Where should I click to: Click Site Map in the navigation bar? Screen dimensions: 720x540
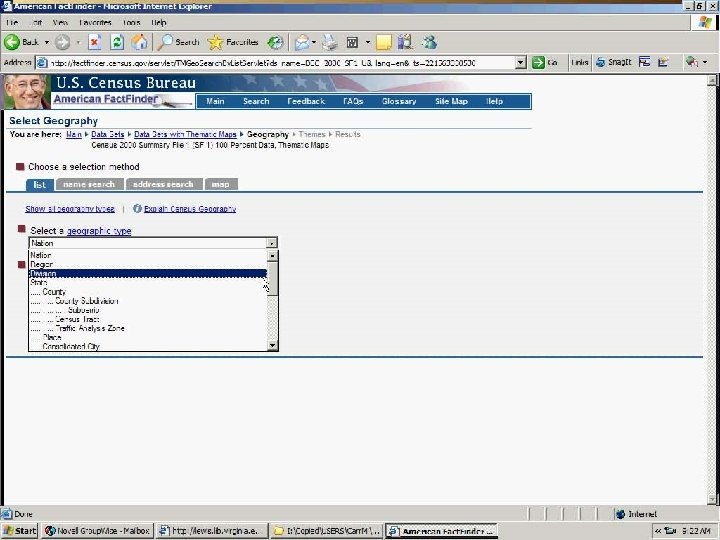pos(451,101)
